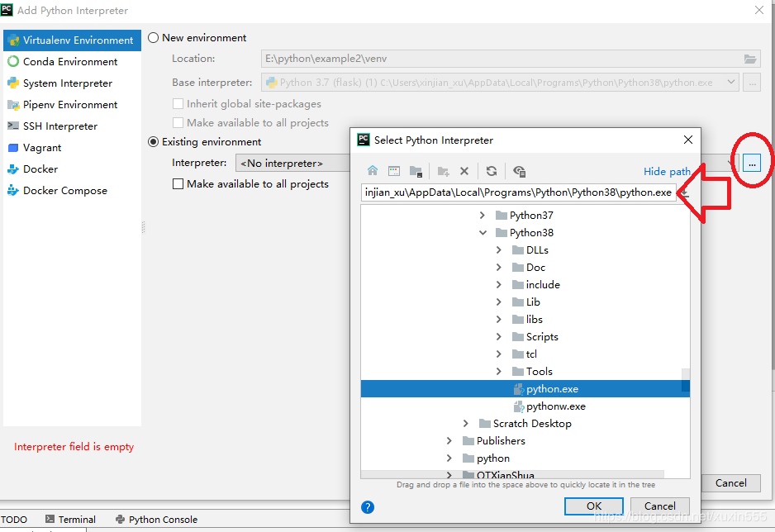Expand the tcl folder
This screenshot has height=532, width=775.
[x=499, y=354]
